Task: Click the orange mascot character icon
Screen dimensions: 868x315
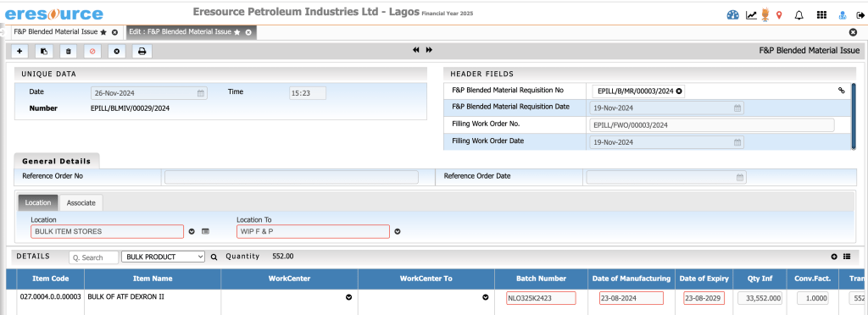Action: [x=765, y=15]
